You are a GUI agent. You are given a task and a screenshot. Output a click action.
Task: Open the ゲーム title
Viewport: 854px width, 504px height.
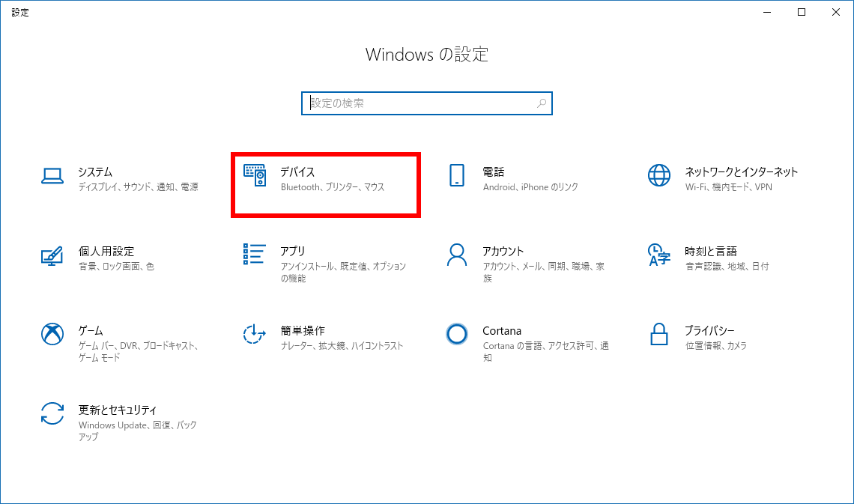91,331
